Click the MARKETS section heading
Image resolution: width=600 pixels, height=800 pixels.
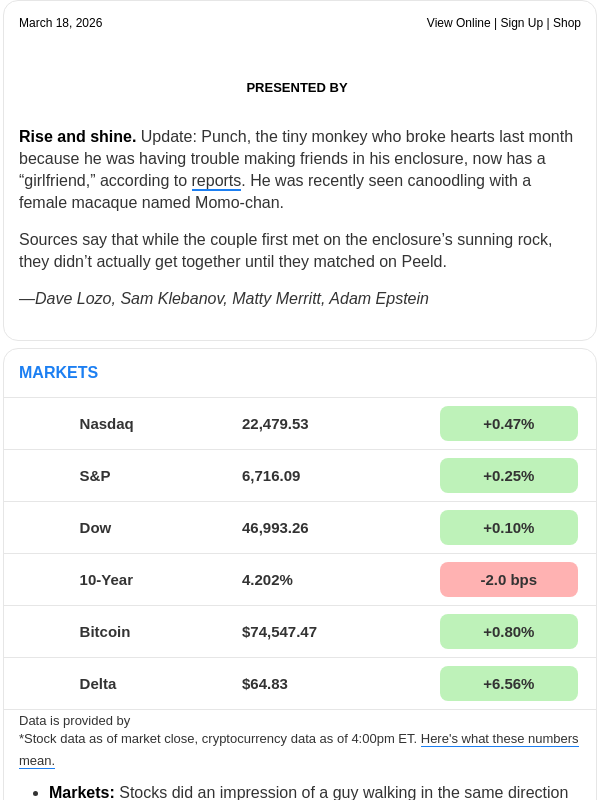pos(58,373)
